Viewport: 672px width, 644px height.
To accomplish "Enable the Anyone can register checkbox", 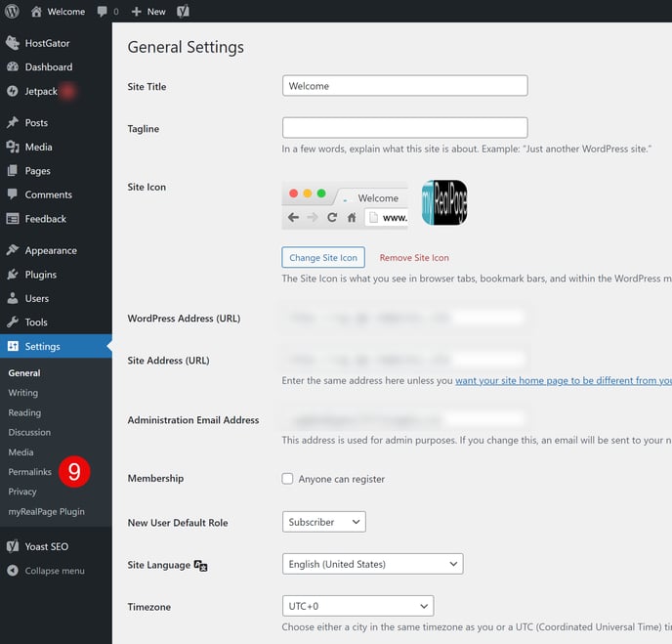I will [x=287, y=479].
